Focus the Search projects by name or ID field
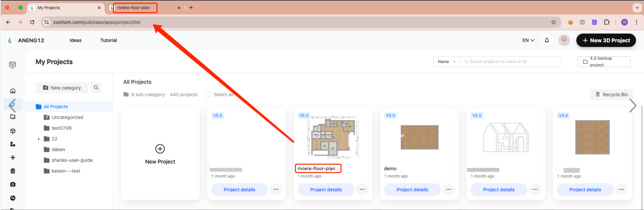This screenshot has width=644, height=210. (x=510, y=62)
